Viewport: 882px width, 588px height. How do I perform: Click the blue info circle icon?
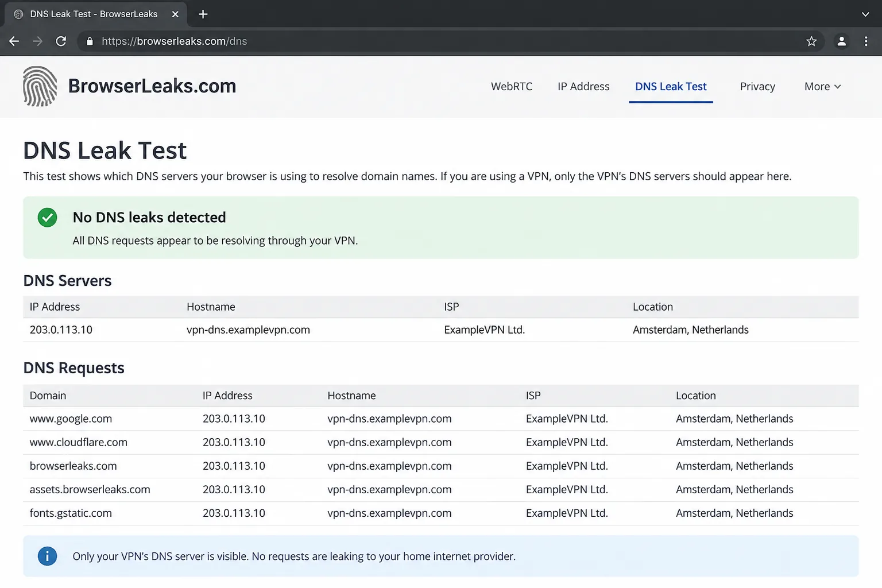[x=47, y=556]
